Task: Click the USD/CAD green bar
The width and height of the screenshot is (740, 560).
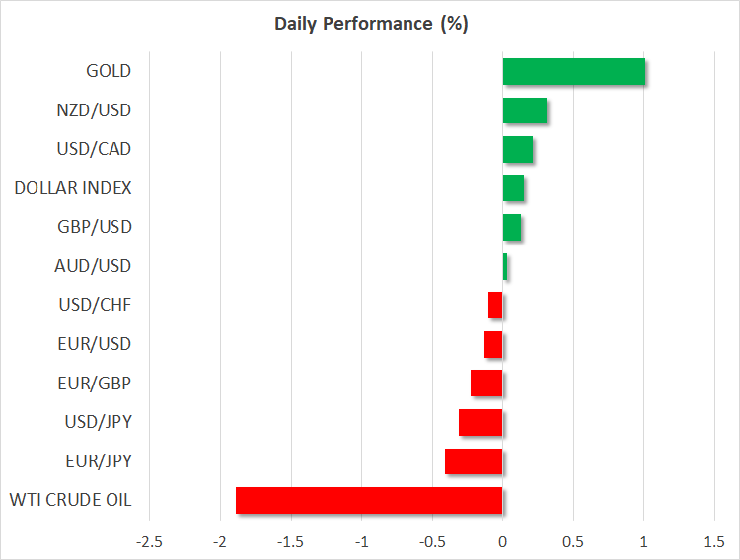Action: tap(518, 150)
